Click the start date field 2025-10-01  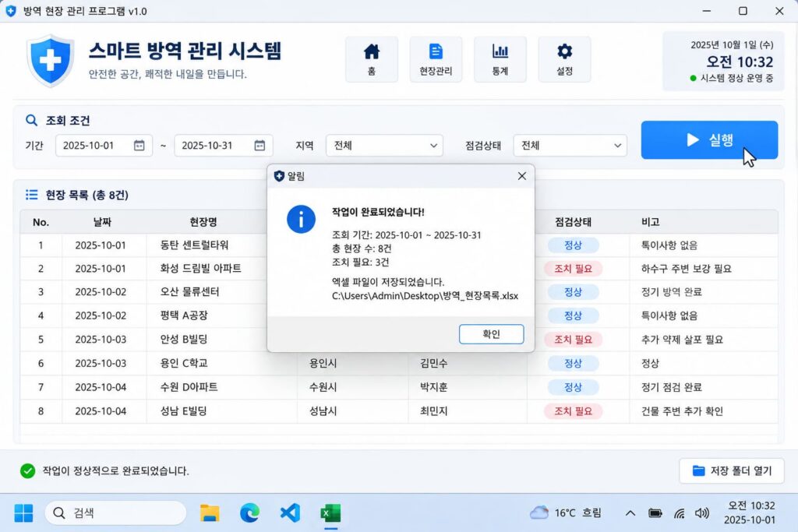coord(104,146)
